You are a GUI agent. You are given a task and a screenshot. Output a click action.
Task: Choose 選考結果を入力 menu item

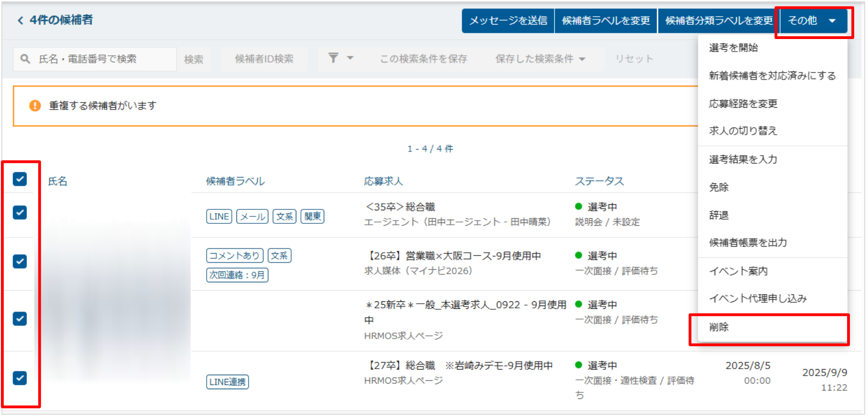(743, 160)
